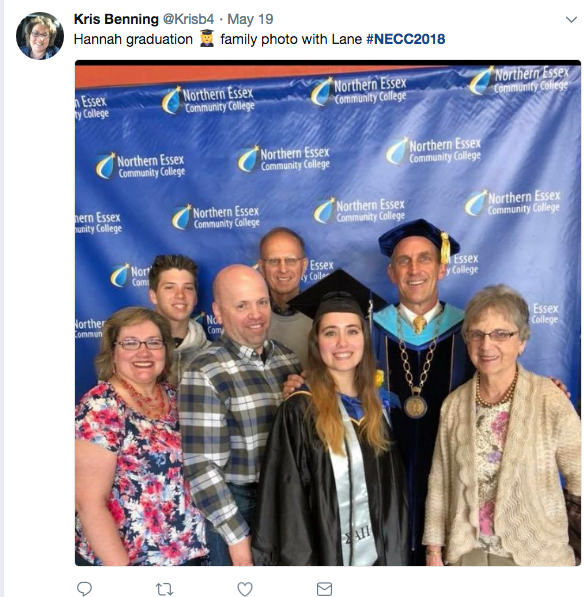The height and width of the screenshot is (597, 584).
Task: Click the blue velvet tam with gold tassel
Action: [x=419, y=239]
